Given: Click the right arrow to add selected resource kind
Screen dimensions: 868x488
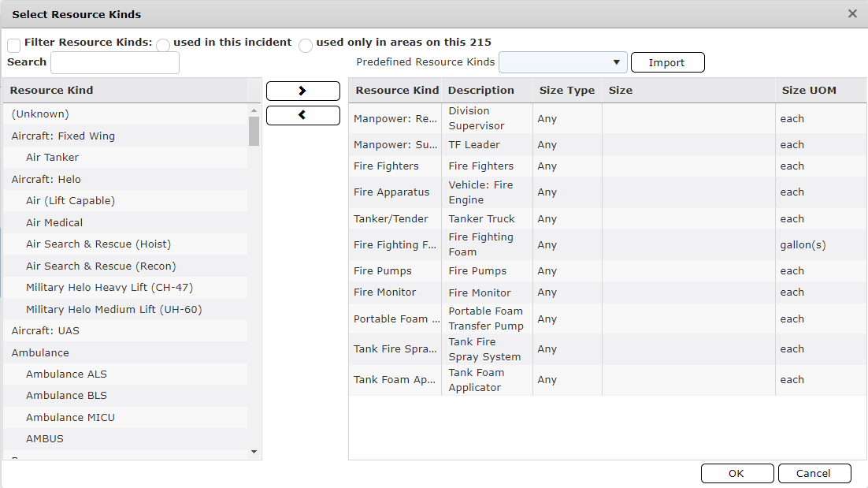Looking at the screenshot, I should tap(302, 90).
